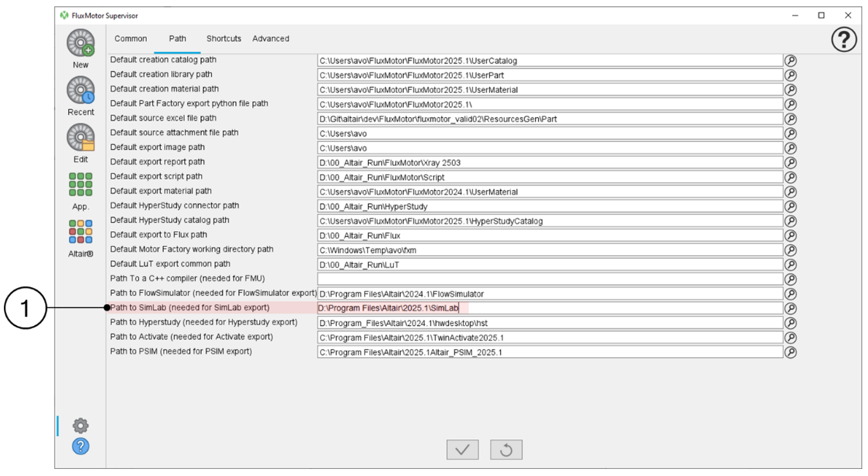Screen dimensions: 868x476
Task: Edit the Default LuT export common path field
Action: 550,265
